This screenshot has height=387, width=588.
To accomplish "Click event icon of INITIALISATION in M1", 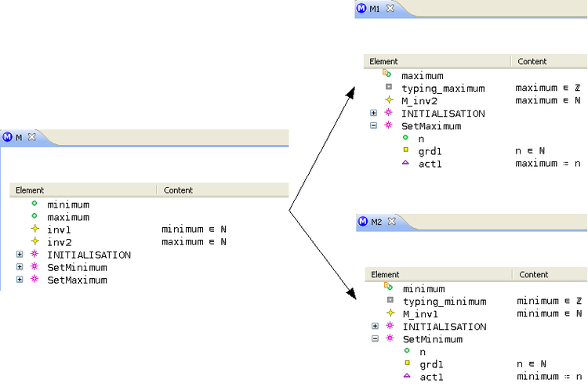I will point(389,112).
